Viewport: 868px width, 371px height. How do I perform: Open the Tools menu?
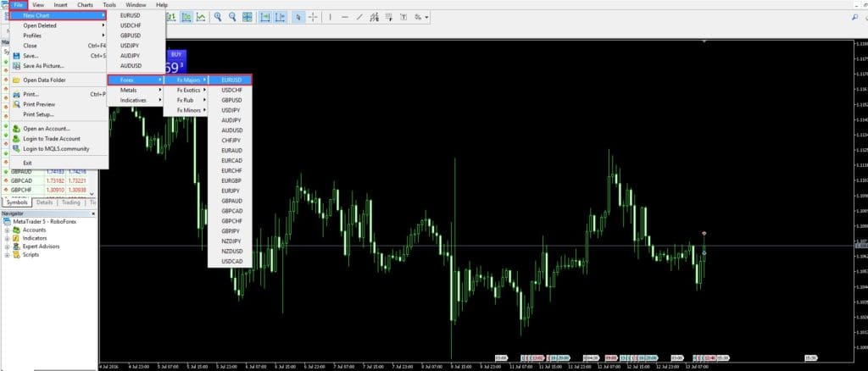coord(109,5)
